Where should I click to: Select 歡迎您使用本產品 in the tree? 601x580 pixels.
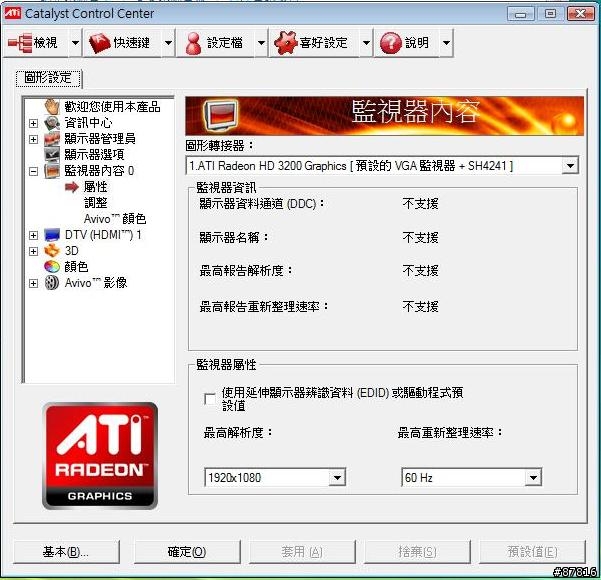[x=112, y=107]
